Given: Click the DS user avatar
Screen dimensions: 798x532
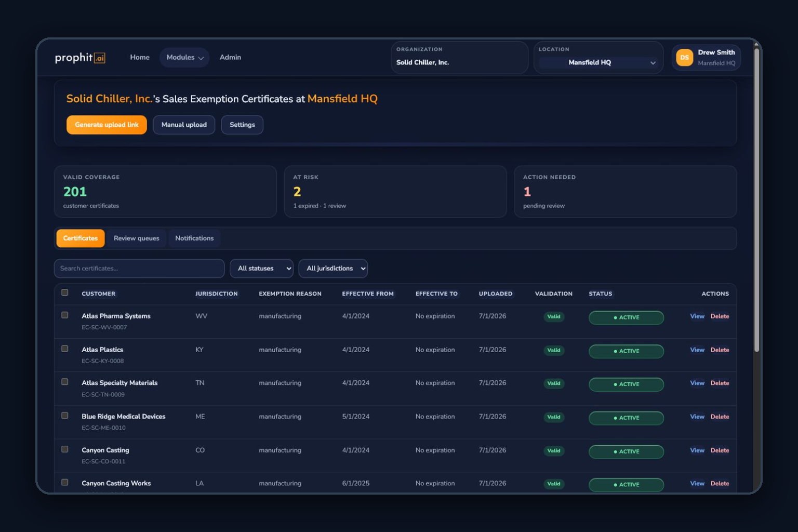Looking at the screenshot, I should [x=684, y=58].
